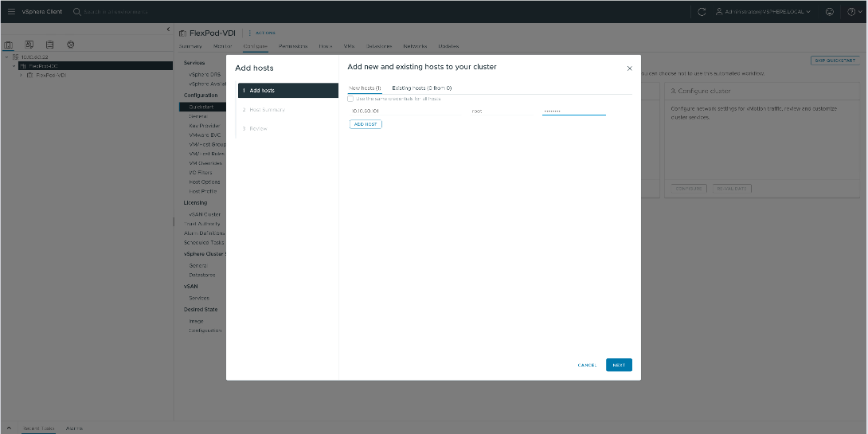Image resolution: width=868 pixels, height=434 pixels.
Task: Switch to the Configure tab
Action: (x=255, y=46)
